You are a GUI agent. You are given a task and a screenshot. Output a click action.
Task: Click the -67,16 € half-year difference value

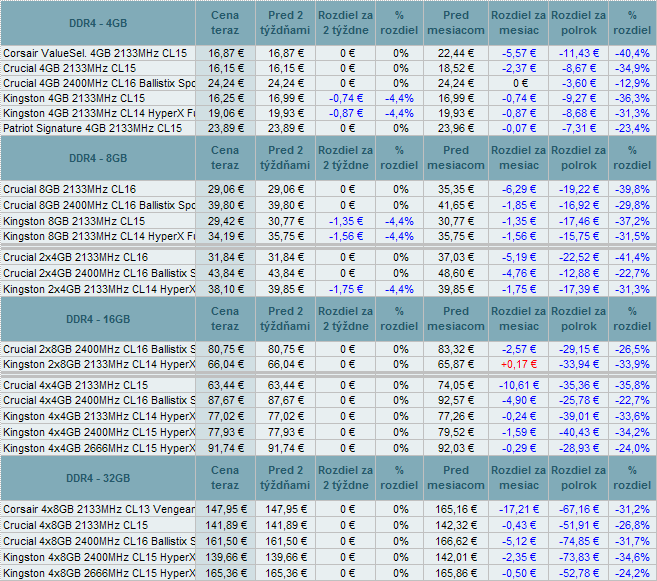coord(579,509)
